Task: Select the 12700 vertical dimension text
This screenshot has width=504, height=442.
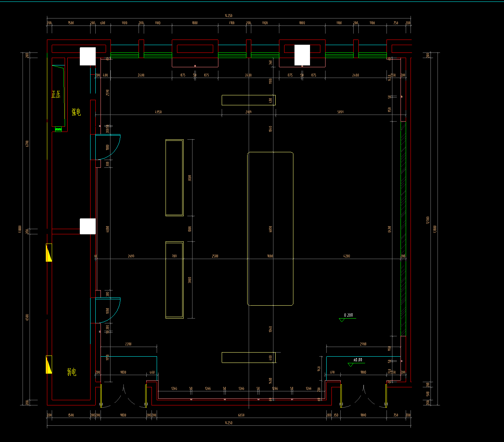Action: pyautogui.click(x=428, y=220)
